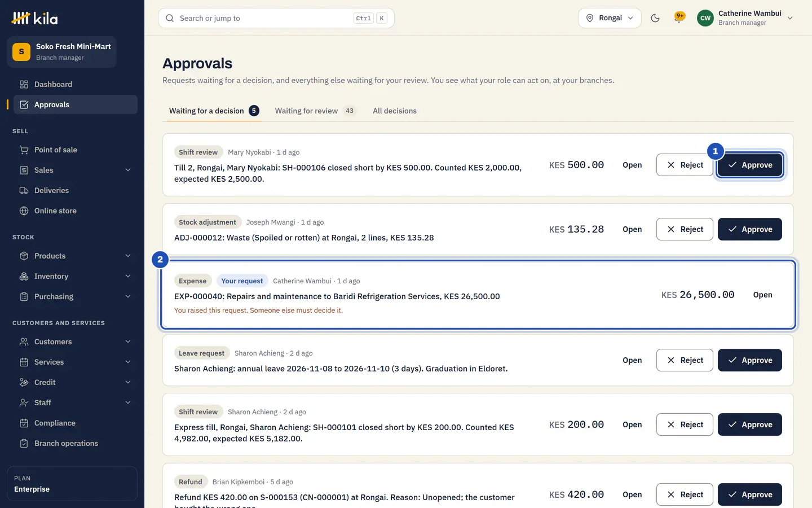Approve Brian Kipkemboi's refund
Screen dimensions: 812x508
point(750,494)
